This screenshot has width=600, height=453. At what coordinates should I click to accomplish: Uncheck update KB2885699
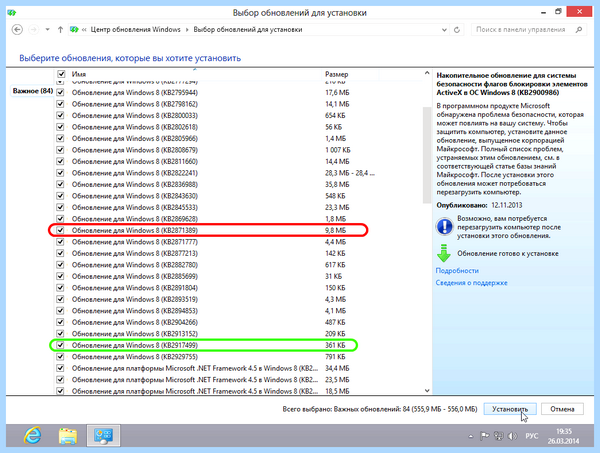tap(60, 276)
